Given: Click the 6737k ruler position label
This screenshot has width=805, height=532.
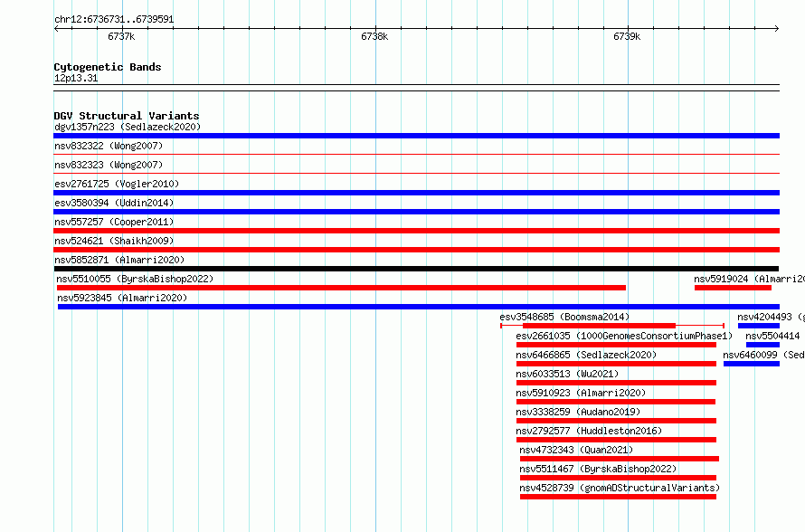Looking at the screenshot, I should [x=121, y=36].
